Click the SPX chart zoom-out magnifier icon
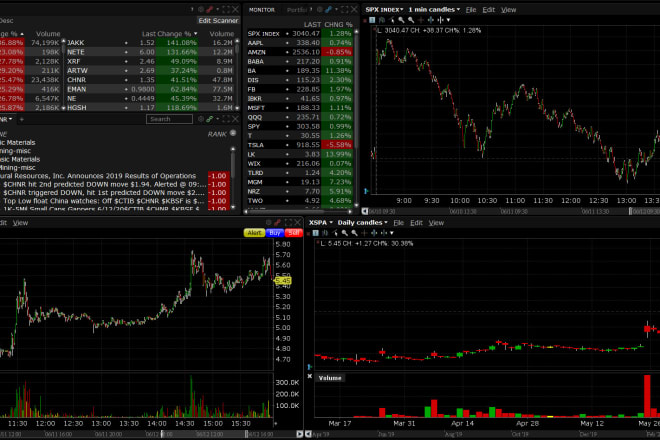660x440 pixels. point(410,20)
